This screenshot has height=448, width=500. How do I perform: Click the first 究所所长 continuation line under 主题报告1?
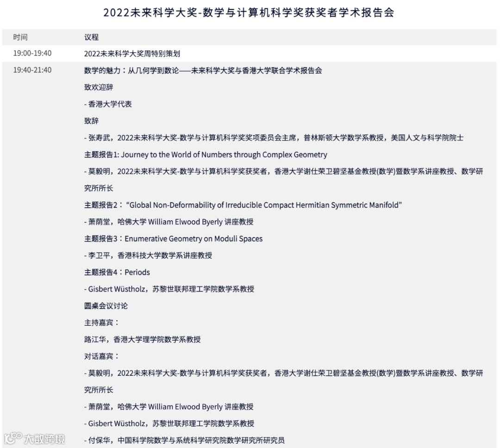click(99, 188)
